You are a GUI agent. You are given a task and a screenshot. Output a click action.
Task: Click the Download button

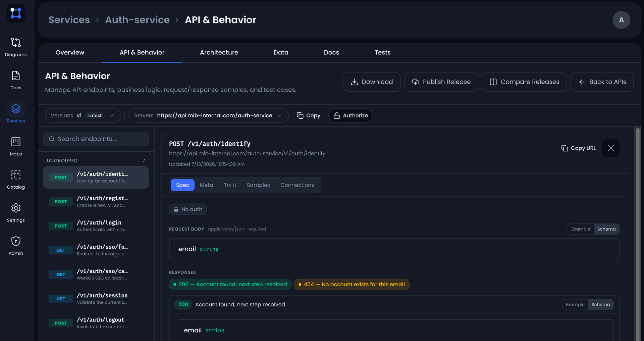point(372,82)
